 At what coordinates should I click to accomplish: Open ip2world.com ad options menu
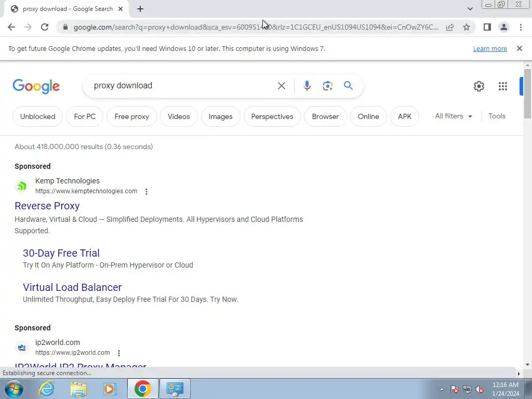pyautogui.click(x=119, y=353)
